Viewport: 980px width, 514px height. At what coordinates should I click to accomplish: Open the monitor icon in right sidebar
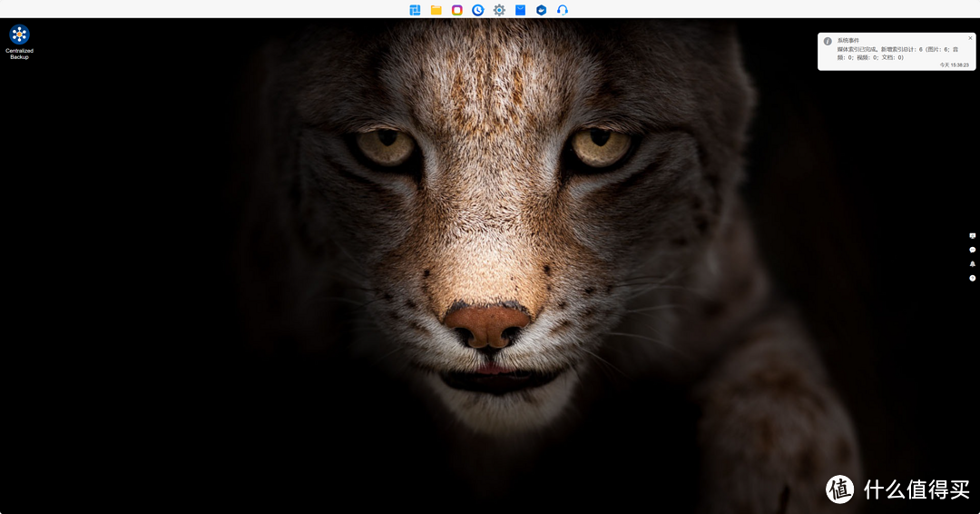(x=973, y=236)
